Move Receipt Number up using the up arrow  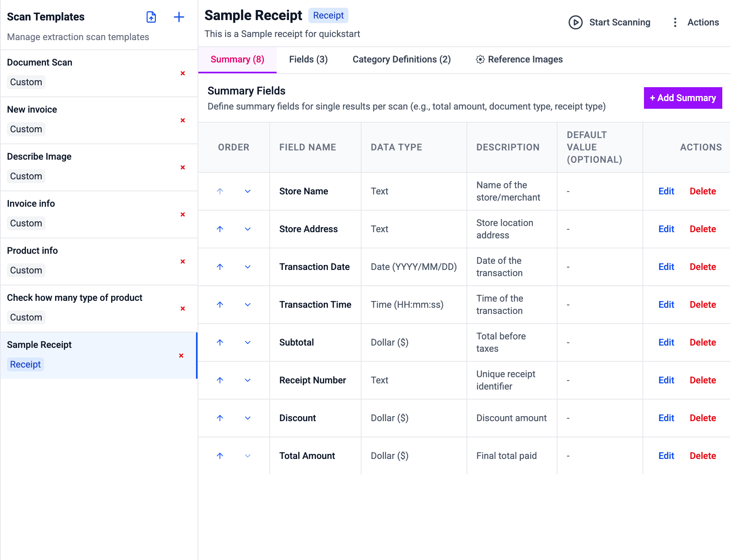pyautogui.click(x=220, y=380)
